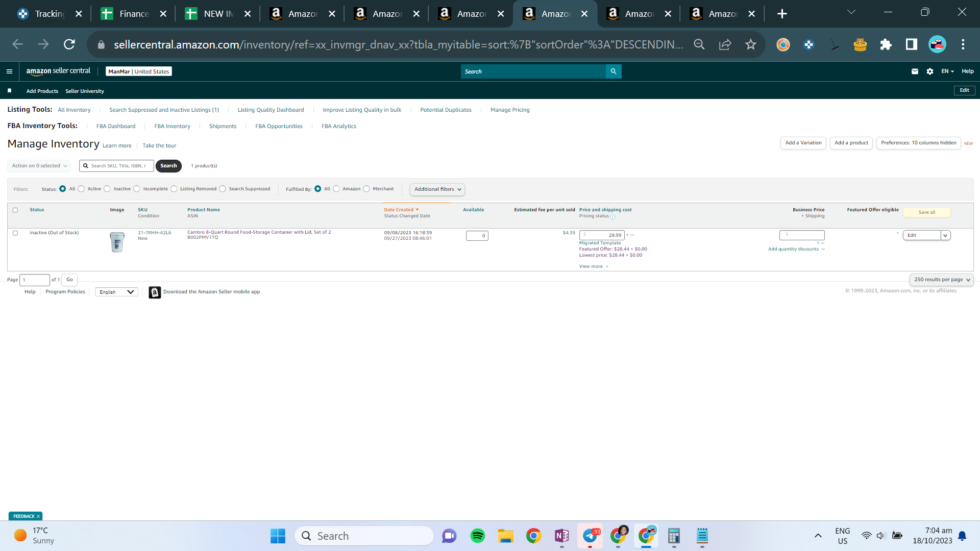Click the Go page button
The image size is (980, 551).
(x=69, y=280)
